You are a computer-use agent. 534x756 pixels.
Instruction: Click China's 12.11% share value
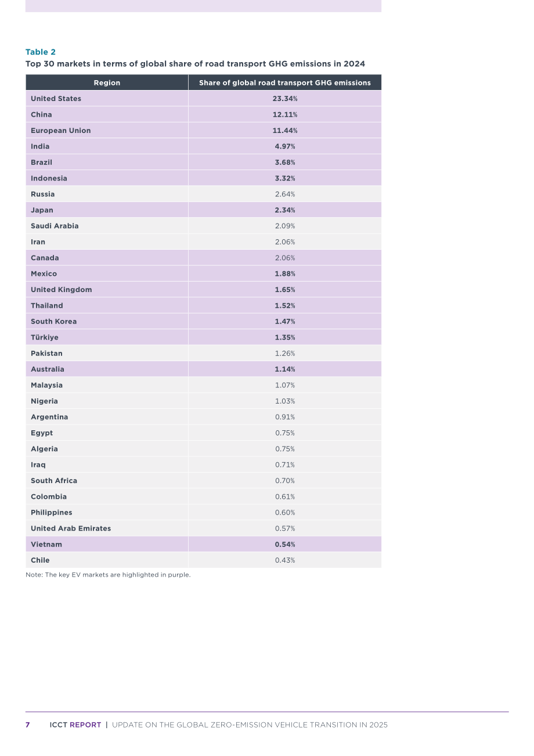tap(285, 114)
